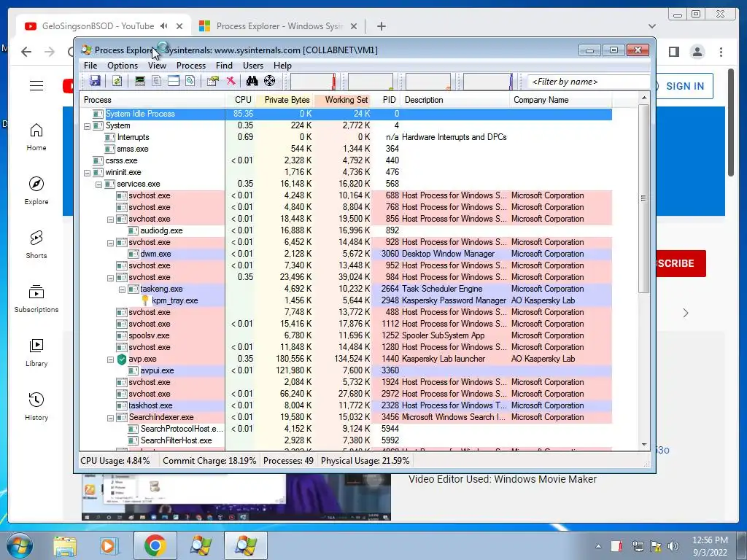Open System Information from the toolbar graph icon
Viewport: 747px width, 560px height.
(x=139, y=81)
